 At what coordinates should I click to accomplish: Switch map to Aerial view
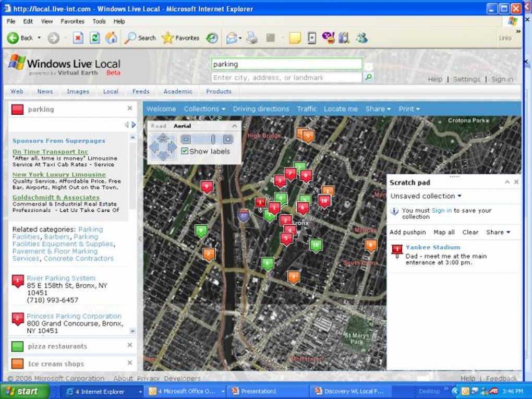click(x=182, y=126)
